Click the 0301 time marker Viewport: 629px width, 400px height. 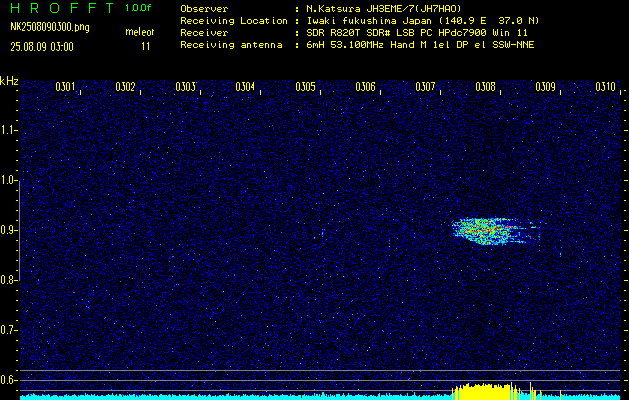[65, 88]
